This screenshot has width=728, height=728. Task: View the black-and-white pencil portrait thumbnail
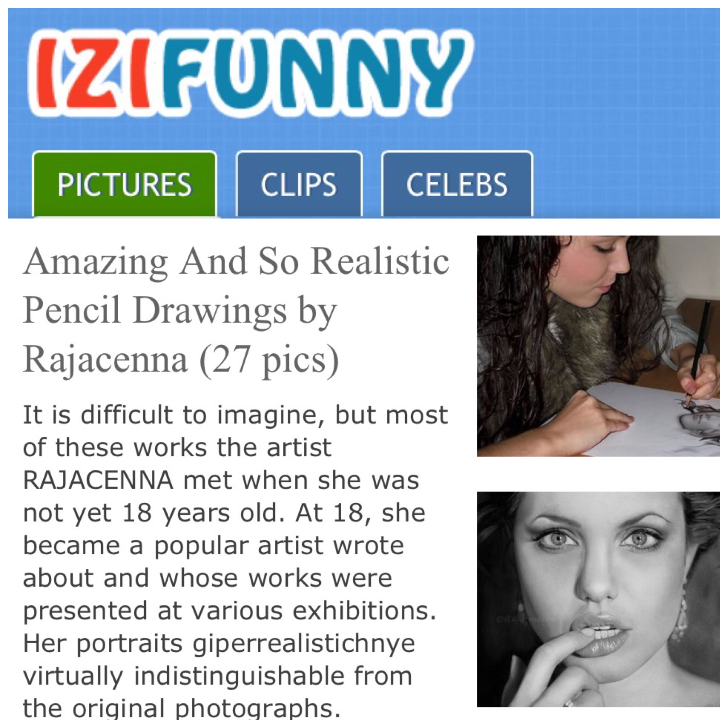point(598,599)
